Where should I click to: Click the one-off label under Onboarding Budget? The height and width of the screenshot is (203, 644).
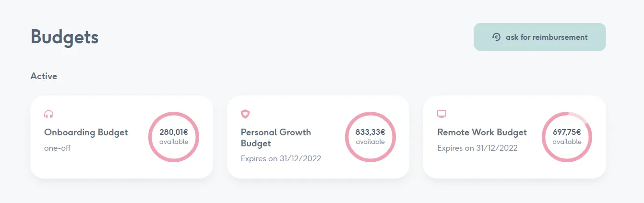(x=57, y=148)
